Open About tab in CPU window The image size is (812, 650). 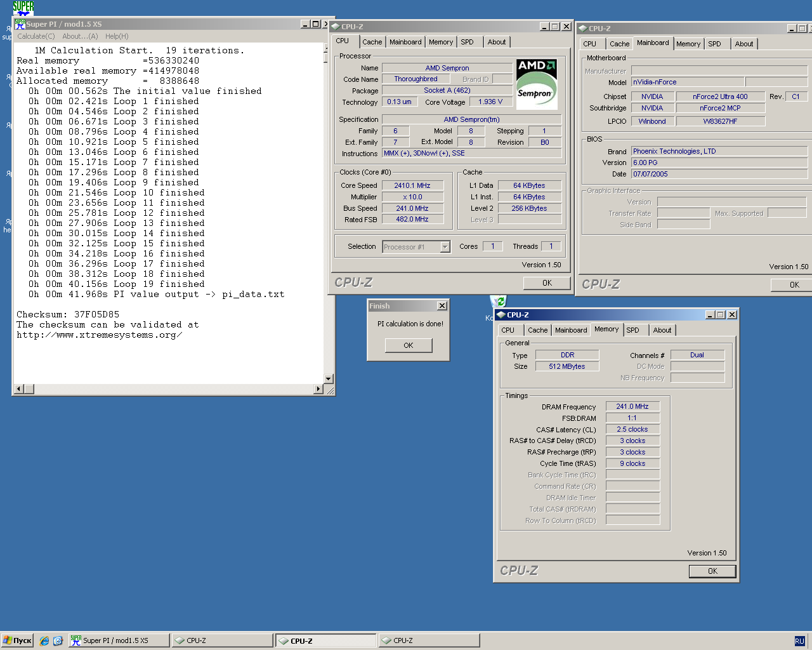pos(497,42)
